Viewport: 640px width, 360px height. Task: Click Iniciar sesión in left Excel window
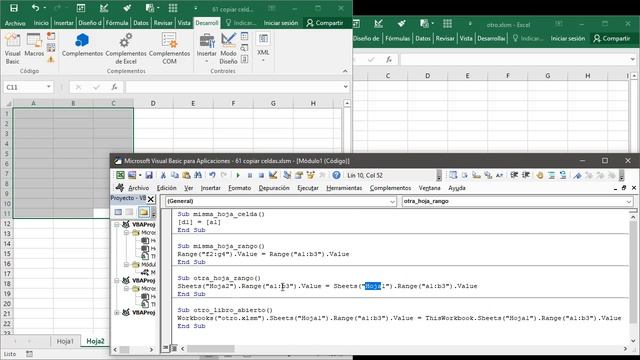tap(281, 23)
